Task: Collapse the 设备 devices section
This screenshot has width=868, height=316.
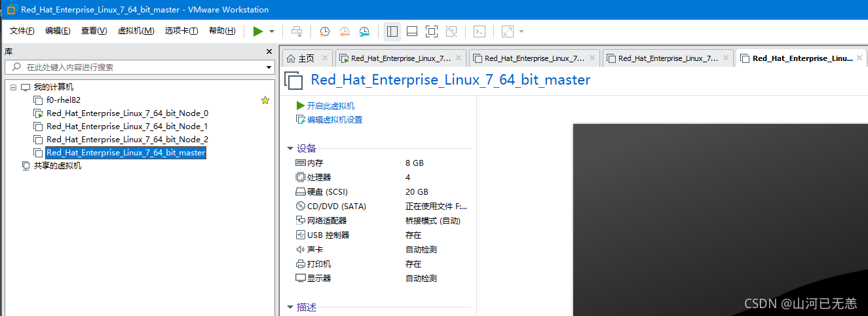Action: pos(290,149)
